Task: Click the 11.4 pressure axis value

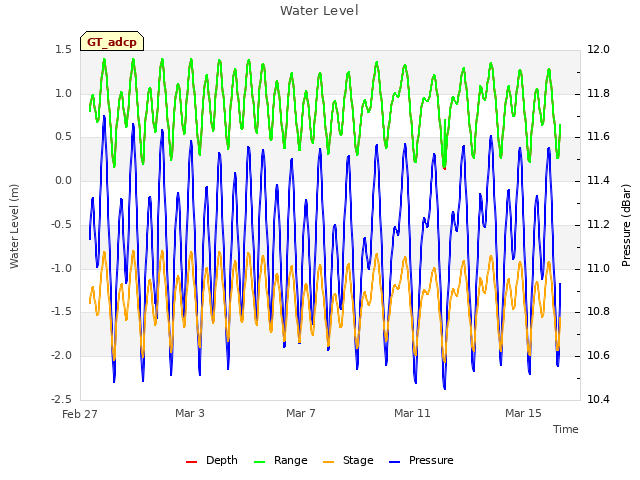Action: 598,180
